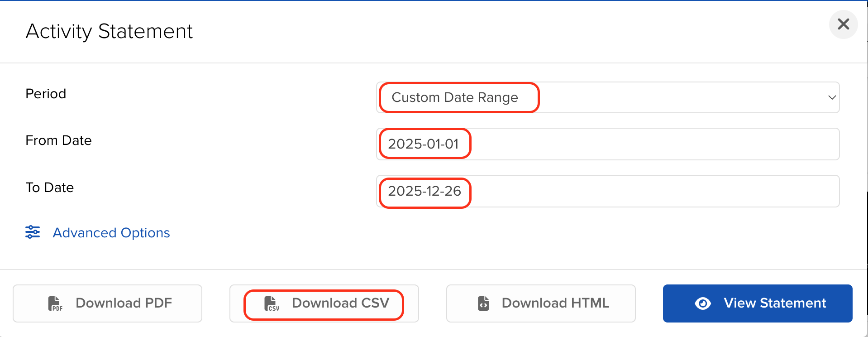The width and height of the screenshot is (868, 337).
Task: Click the Advanced Options link
Action: click(111, 232)
